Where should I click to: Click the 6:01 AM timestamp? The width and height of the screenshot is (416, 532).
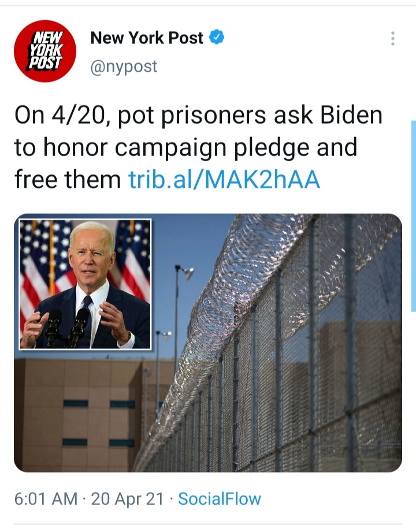pos(46,498)
